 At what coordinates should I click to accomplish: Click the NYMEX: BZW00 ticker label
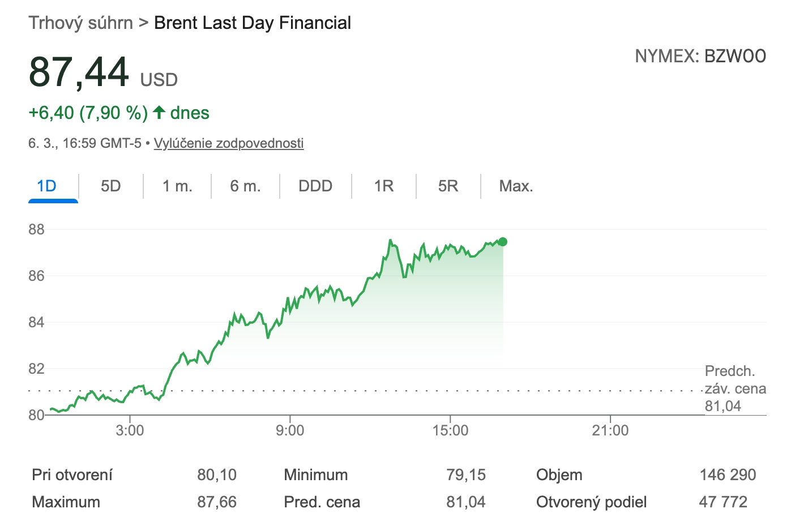point(700,56)
